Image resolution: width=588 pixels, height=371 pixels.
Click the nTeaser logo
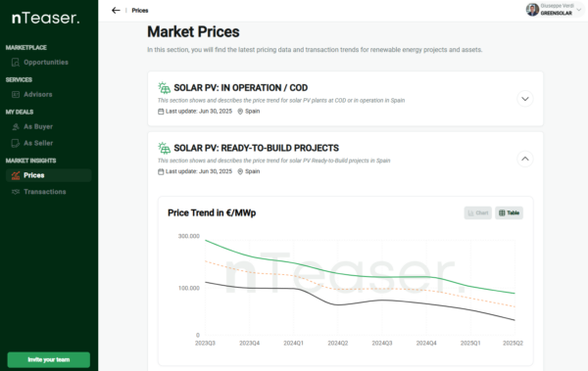(45, 18)
